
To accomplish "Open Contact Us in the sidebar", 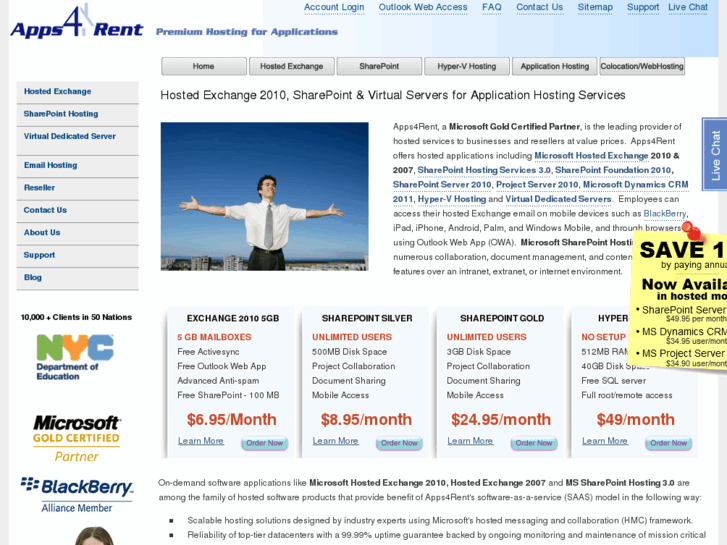I will [77, 210].
